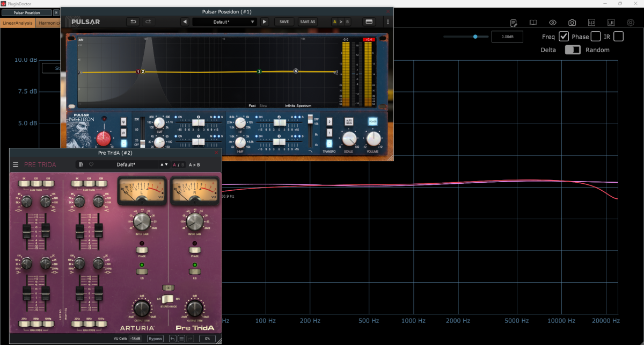Open the Default* preset dropdown in Poseidon

point(225,22)
